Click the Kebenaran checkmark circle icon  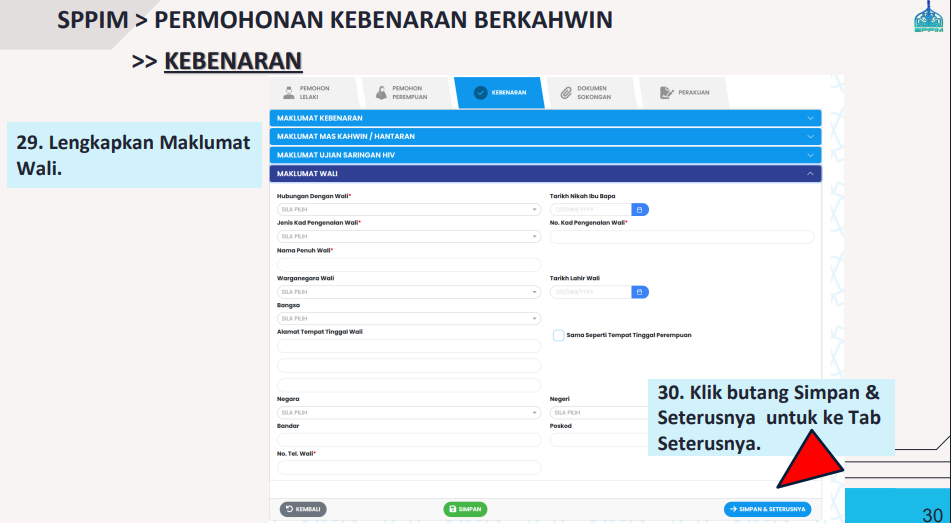(x=480, y=93)
